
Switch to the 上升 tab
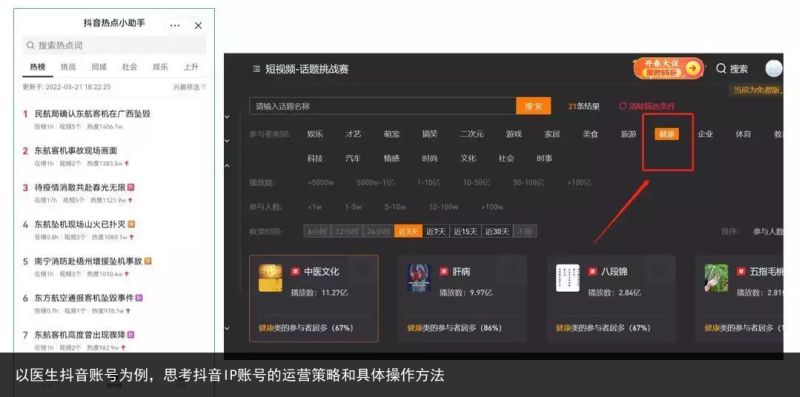(x=191, y=67)
